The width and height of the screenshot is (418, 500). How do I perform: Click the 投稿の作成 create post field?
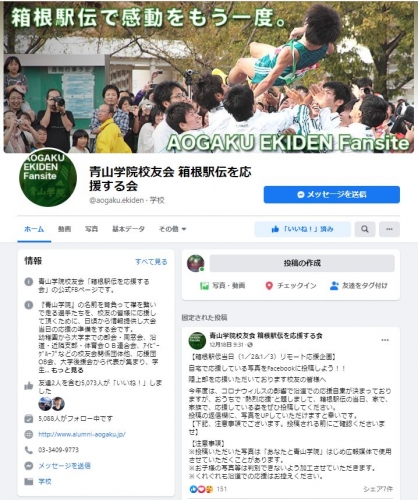pos(302,263)
